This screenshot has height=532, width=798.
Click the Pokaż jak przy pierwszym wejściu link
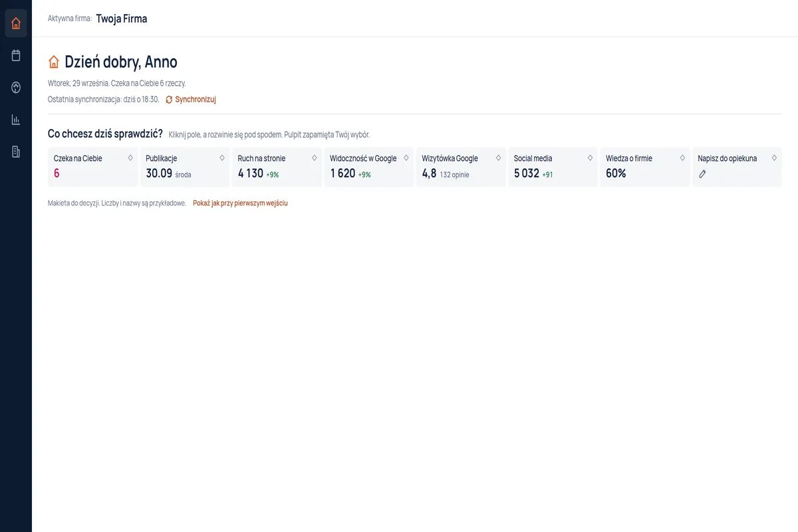(240, 203)
